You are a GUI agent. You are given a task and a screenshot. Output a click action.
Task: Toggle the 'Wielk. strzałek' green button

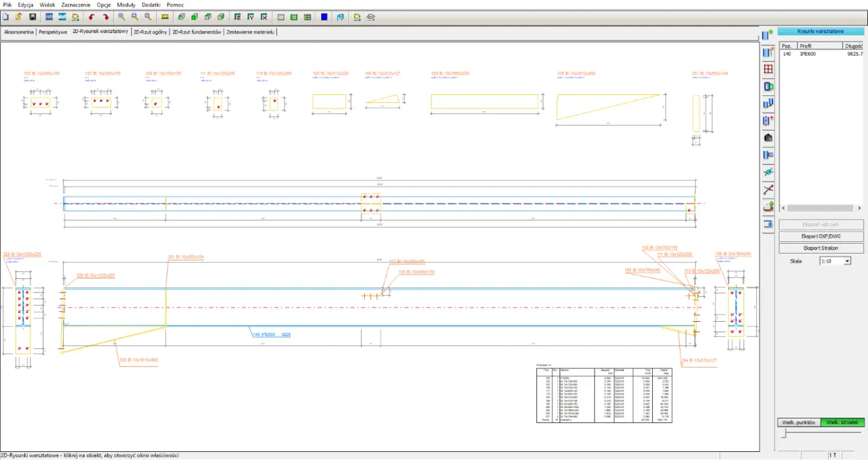(842, 422)
